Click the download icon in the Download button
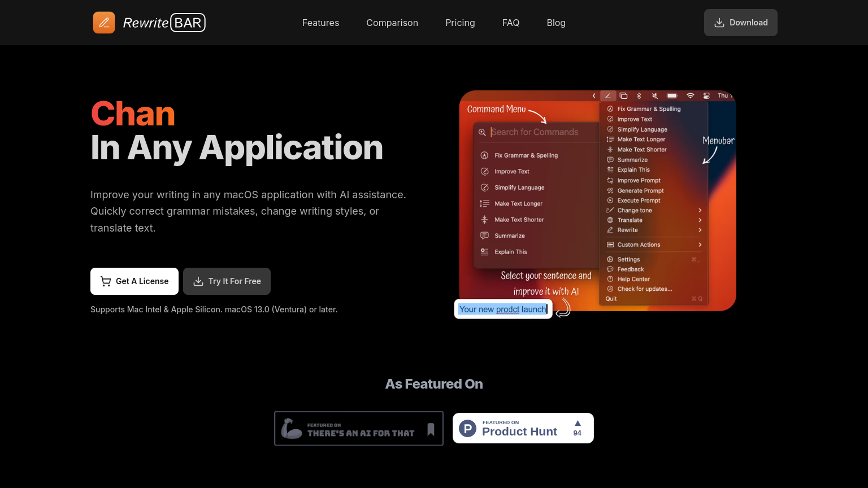 tap(719, 23)
